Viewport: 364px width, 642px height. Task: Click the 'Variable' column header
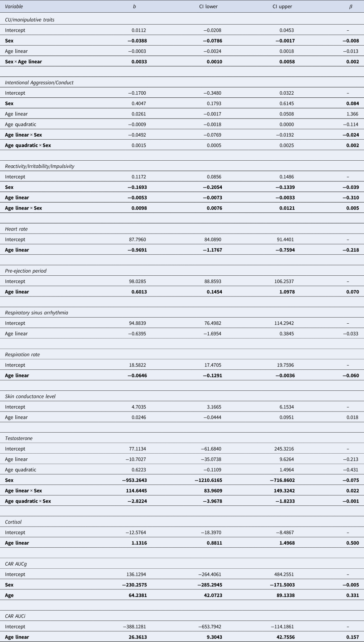[x=14, y=7]
